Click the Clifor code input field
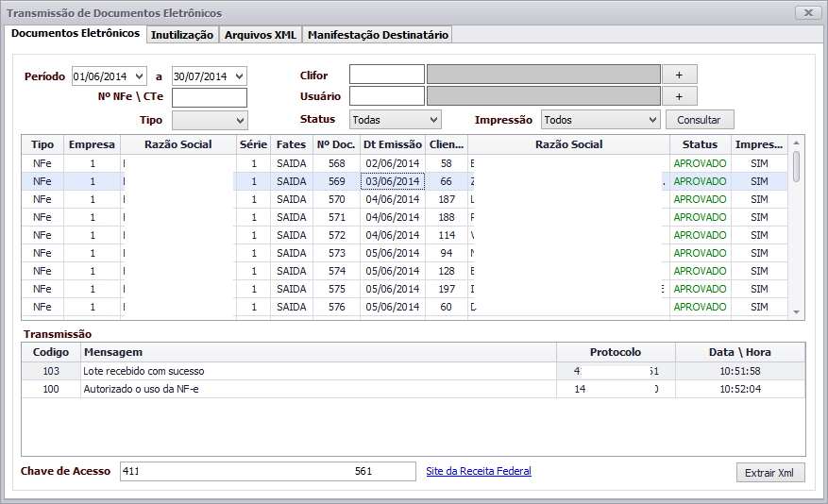 click(387, 75)
